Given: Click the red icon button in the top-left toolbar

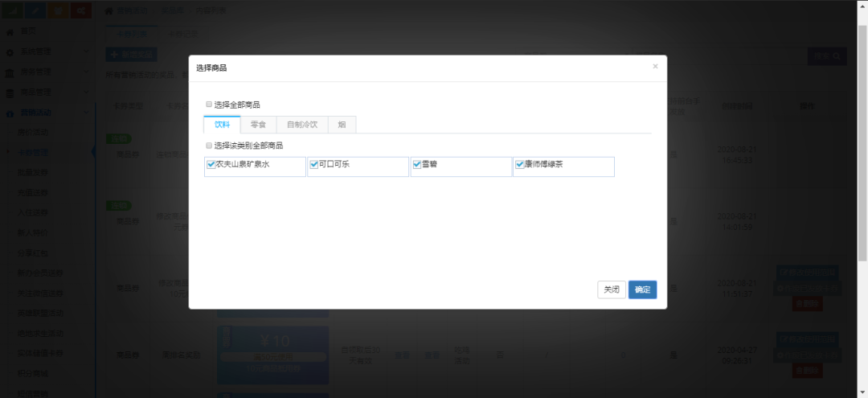Looking at the screenshot, I should tap(81, 10).
